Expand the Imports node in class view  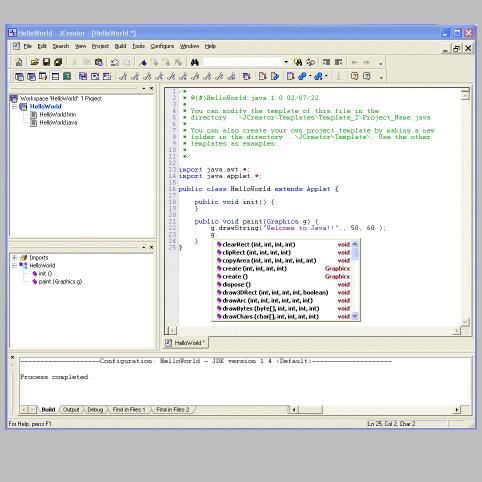14,258
